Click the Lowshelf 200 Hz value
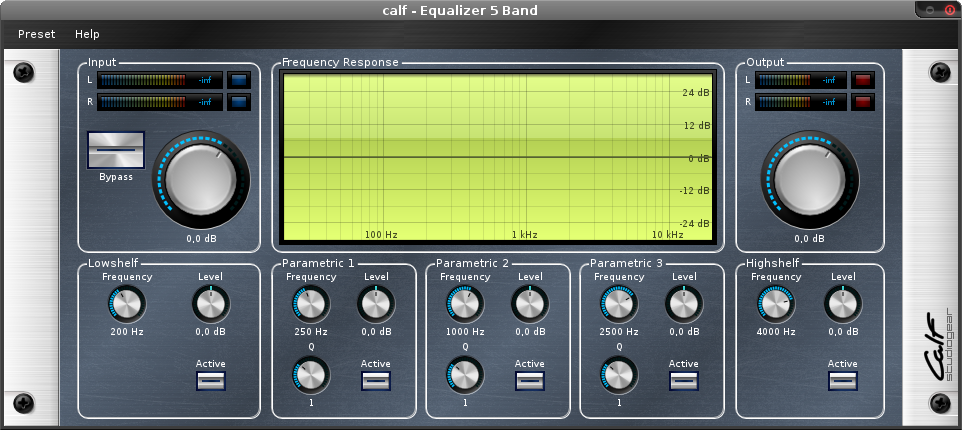Viewport: 962px width, 430px height. click(127, 332)
